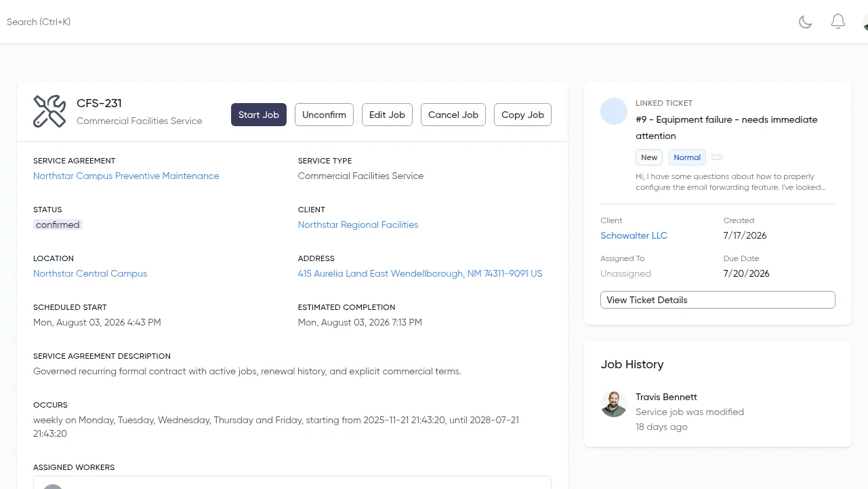Open the Northstar Regional Facilities client link
The width and height of the screenshot is (868, 489).
358,224
